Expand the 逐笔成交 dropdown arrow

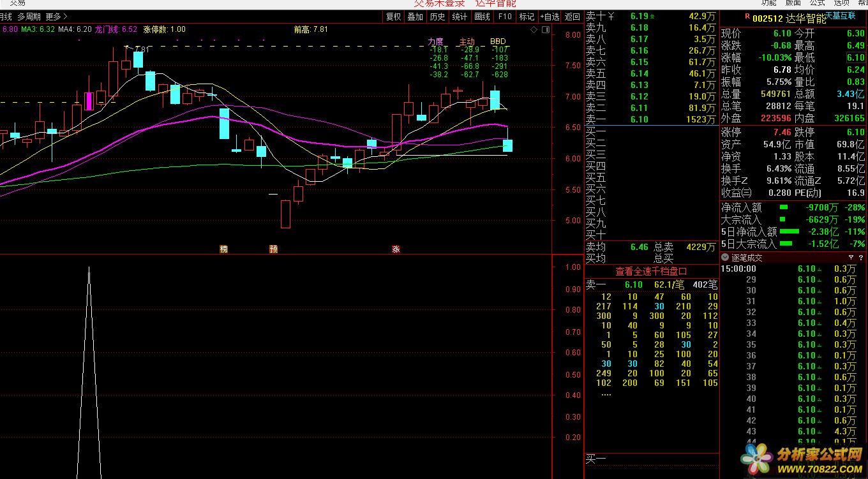725,258
